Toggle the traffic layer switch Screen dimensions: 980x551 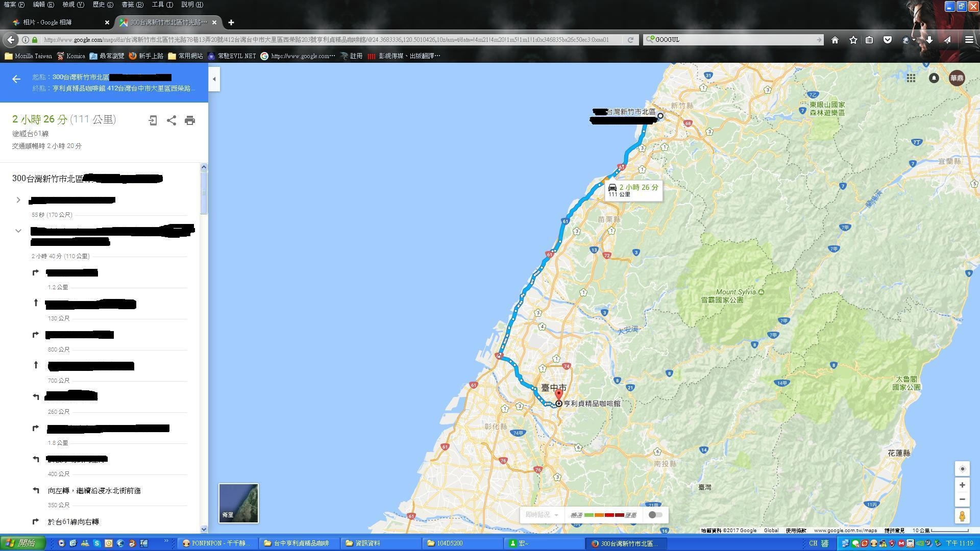[x=655, y=515]
